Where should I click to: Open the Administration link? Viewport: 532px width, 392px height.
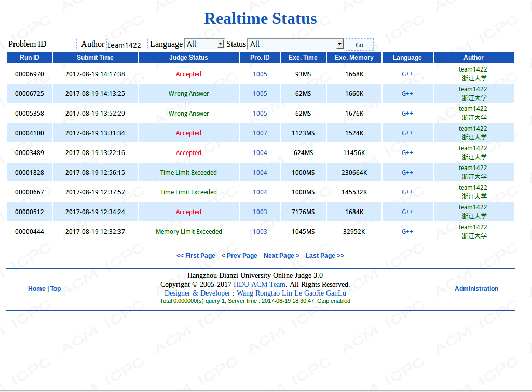(476, 289)
